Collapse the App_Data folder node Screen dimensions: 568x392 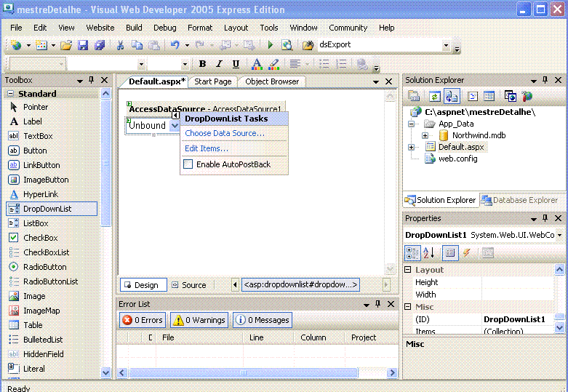pyautogui.click(x=411, y=124)
